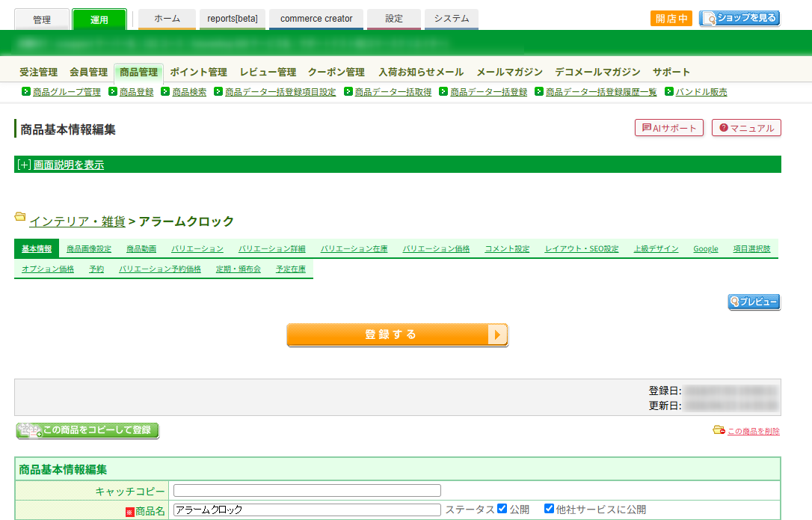This screenshot has height=520, width=812.
Task: Click green arrow icon beside バンドル販売
Action: tap(669, 91)
